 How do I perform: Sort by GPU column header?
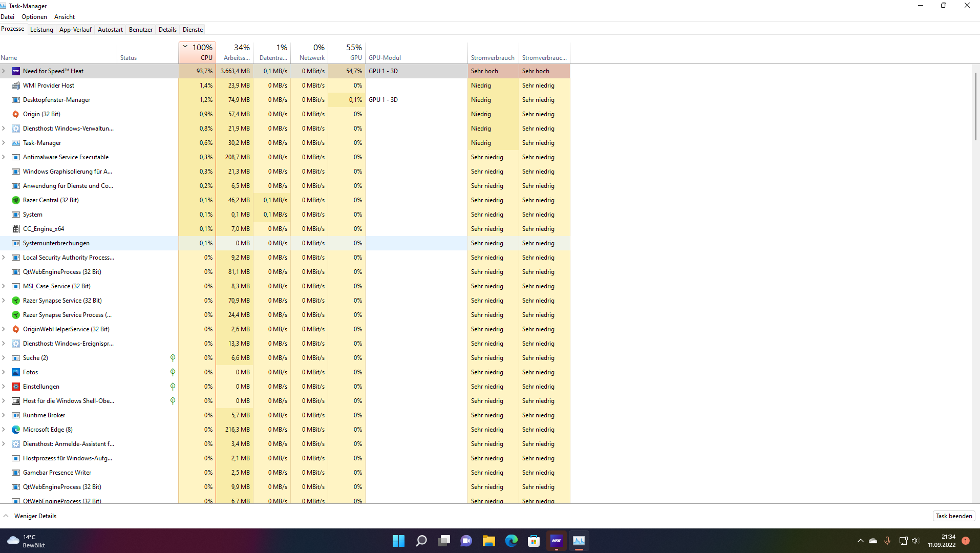[347, 52]
